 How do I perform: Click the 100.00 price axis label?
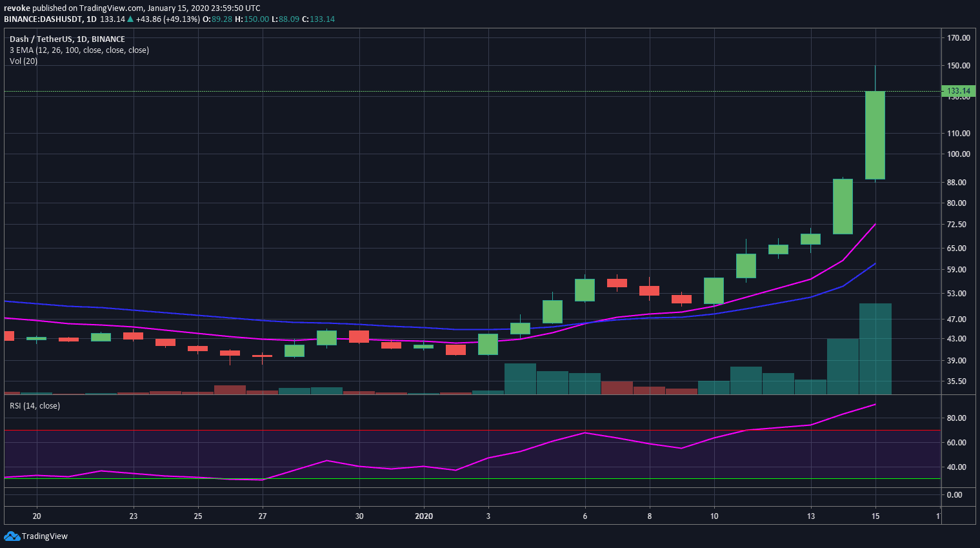pyautogui.click(x=958, y=154)
